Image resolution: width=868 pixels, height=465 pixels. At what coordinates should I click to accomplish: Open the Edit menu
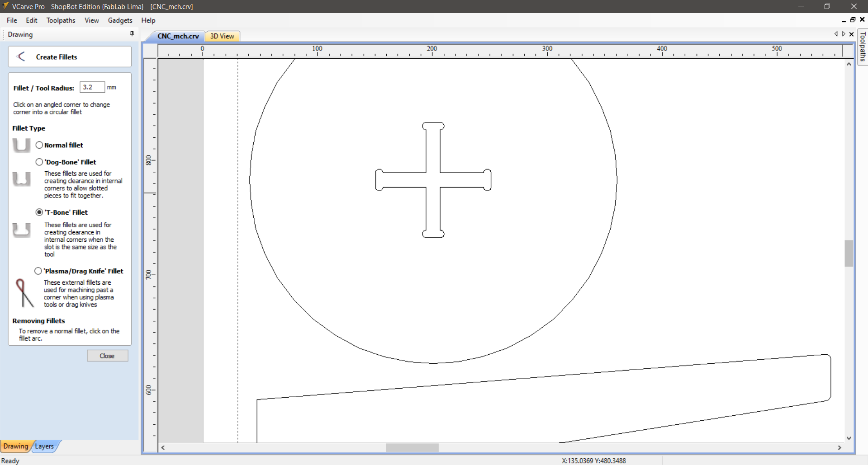coord(32,20)
